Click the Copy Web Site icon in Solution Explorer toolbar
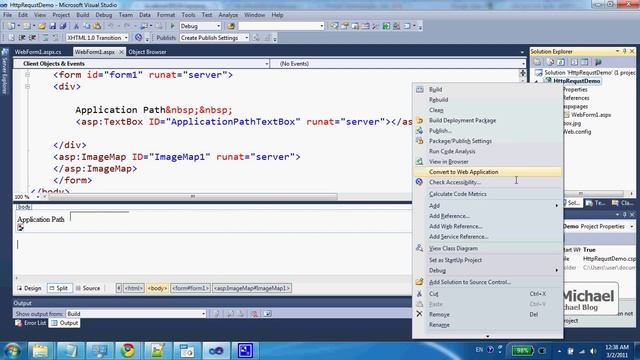The image size is (640, 360). point(598,62)
